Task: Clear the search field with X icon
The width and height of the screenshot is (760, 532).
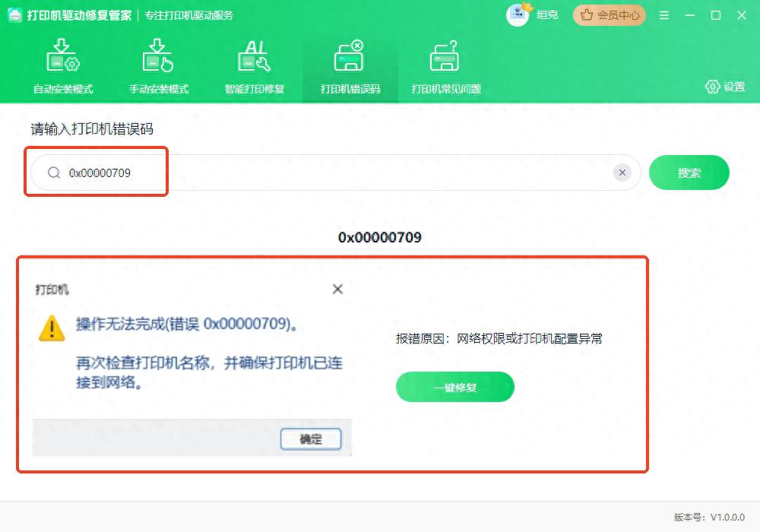Action: (x=622, y=173)
